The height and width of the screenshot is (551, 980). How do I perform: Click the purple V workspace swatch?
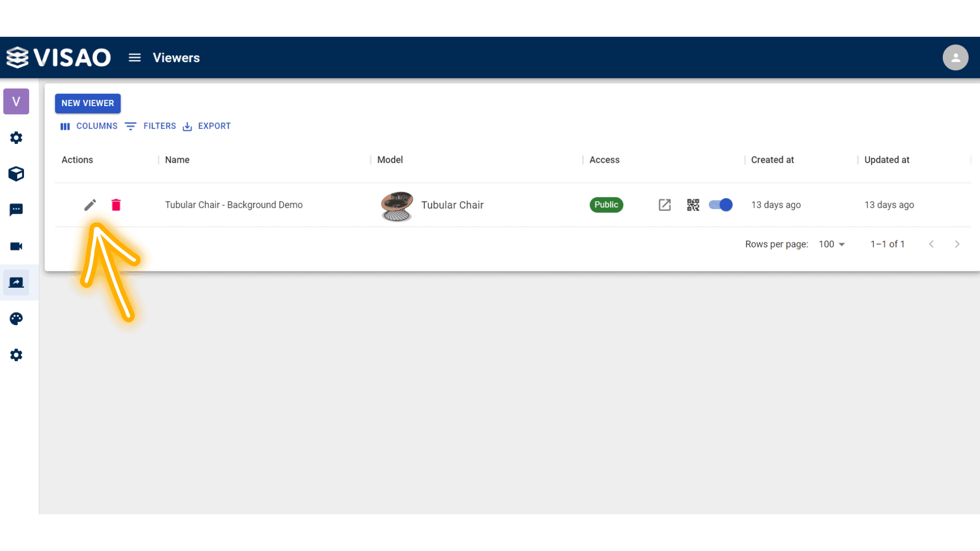(x=16, y=102)
